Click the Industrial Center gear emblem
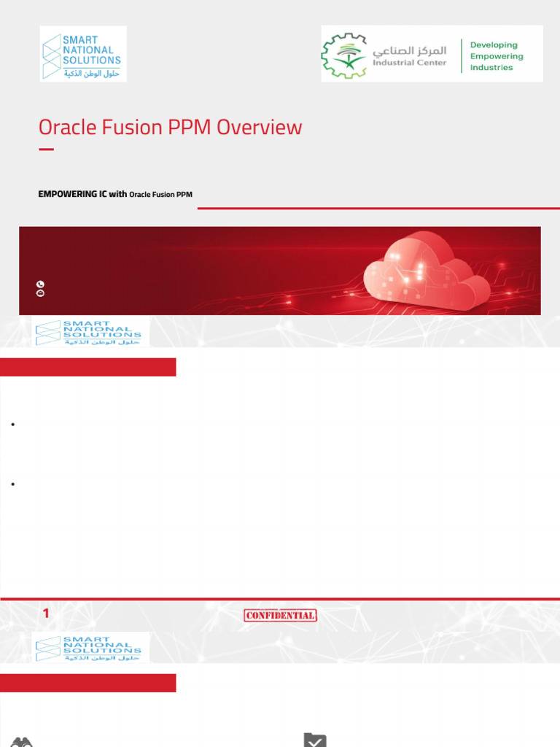The image size is (560, 747). pos(345,55)
